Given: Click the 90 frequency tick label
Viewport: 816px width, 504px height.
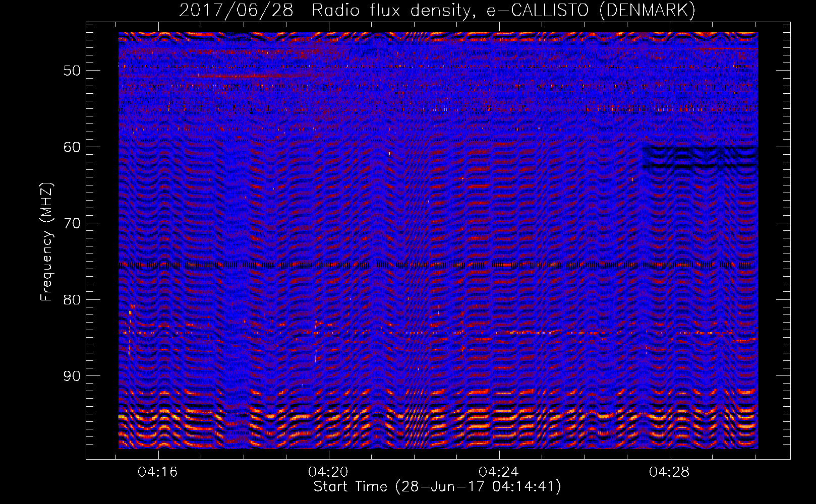Looking at the screenshot, I should 72,376.
